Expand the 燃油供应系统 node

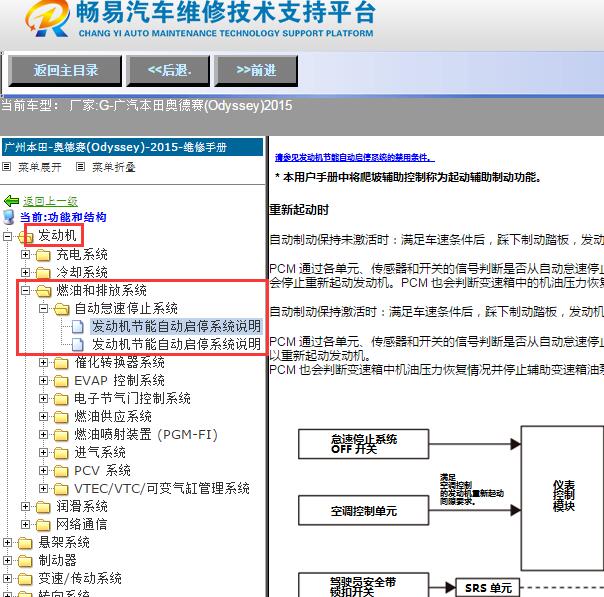[44, 416]
